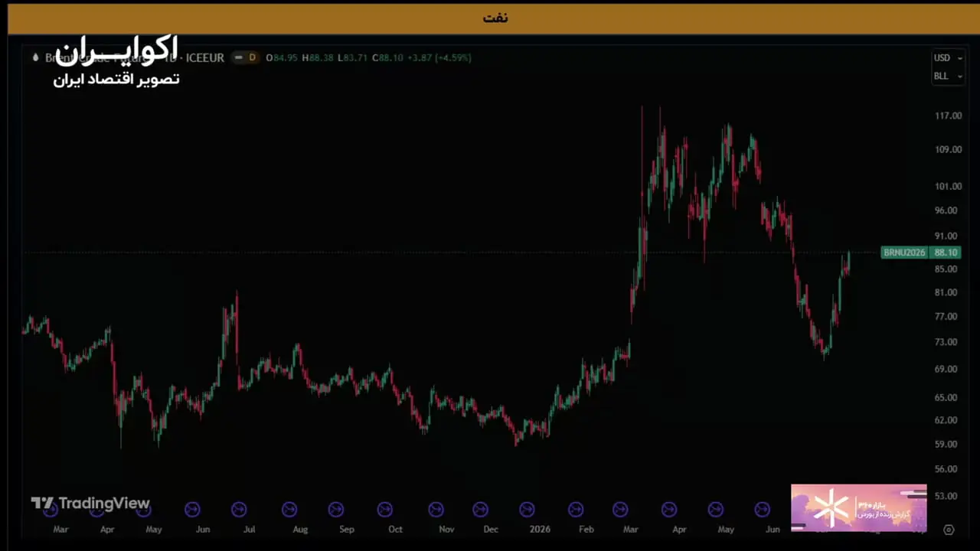Select contract rollover marker nearest Oct label
Screen dimensions: 980x551
pyautogui.click(x=385, y=509)
